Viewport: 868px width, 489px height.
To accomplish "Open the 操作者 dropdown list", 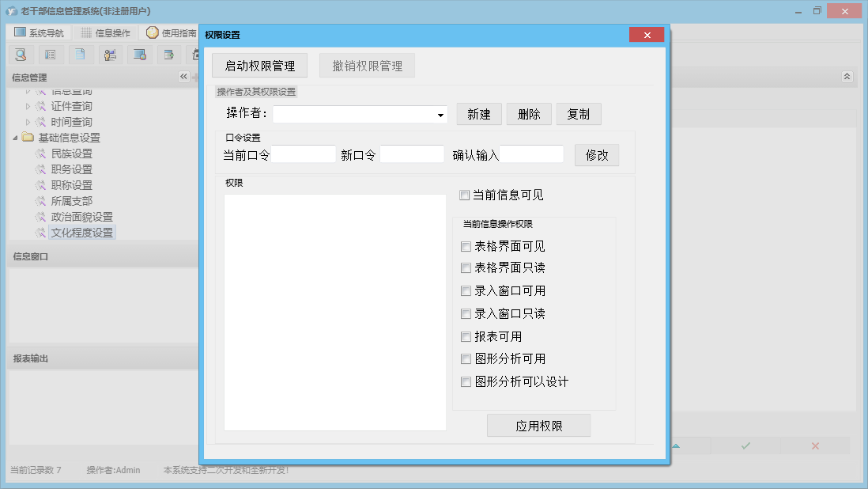I will point(440,116).
